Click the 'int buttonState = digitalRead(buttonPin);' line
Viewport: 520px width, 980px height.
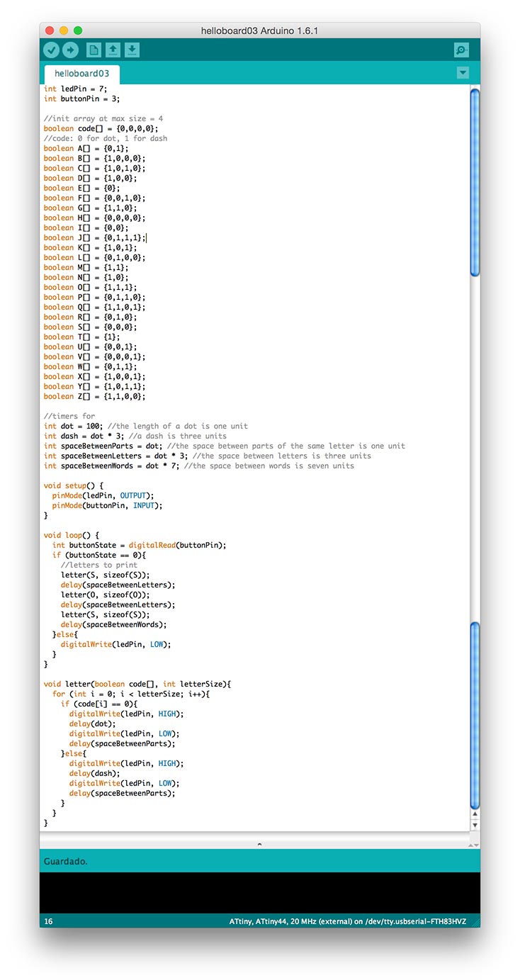click(139, 545)
